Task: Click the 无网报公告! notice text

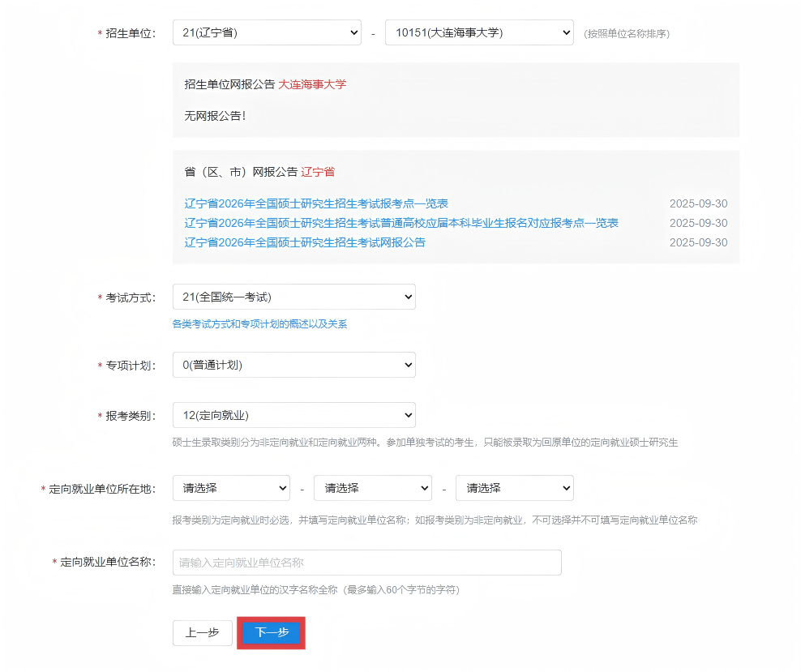Action: pyautogui.click(x=215, y=116)
